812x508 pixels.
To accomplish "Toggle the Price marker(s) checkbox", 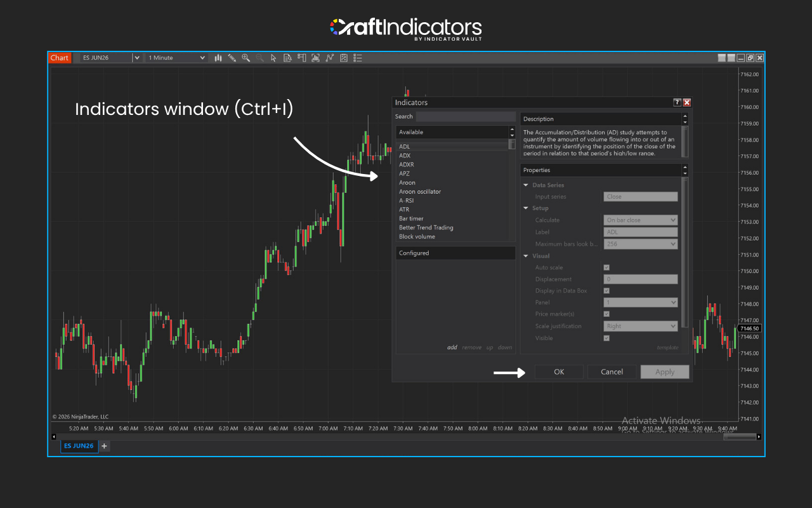I will click(606, 314).
